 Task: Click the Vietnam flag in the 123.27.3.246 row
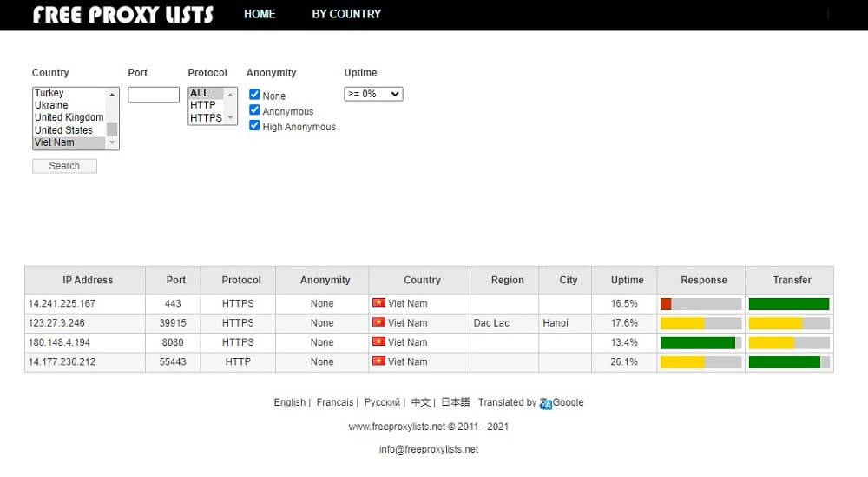378,321
